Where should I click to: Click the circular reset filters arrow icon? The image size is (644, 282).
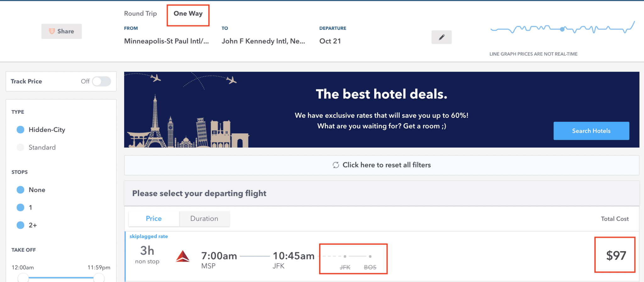pyautogui.click(x=336, y=165)
